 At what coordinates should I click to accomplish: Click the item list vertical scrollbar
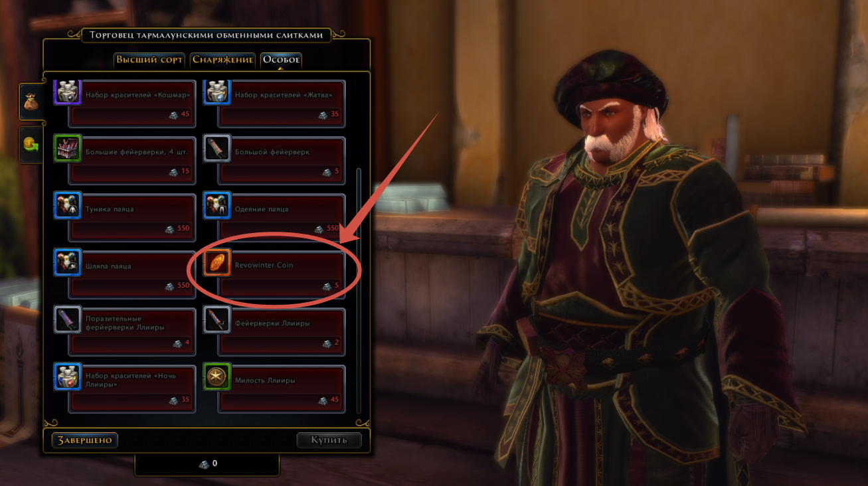click(x=359, y=291)
